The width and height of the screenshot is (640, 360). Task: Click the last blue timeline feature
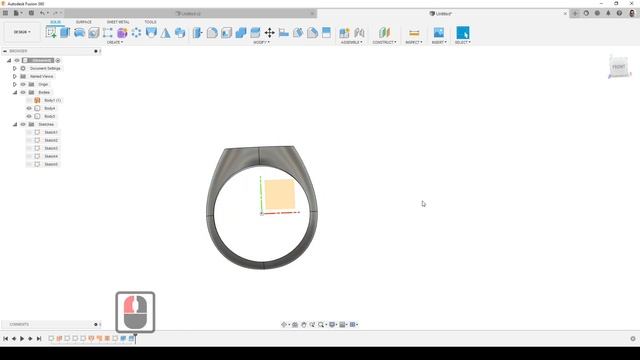(131, 338)
